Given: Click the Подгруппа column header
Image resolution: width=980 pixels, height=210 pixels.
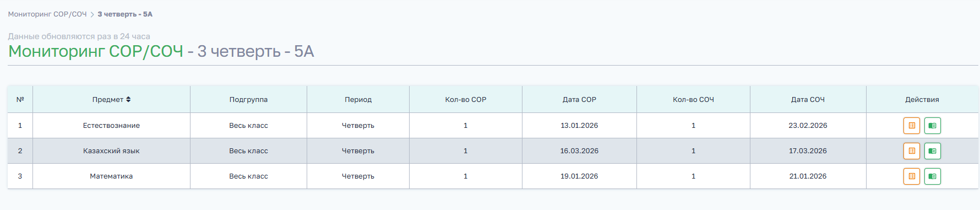Looking at the screenshot, I should pyautogui.click(x=248, y=100).
